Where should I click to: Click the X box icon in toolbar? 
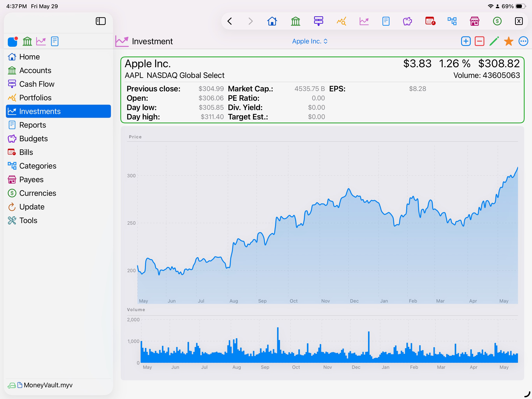(x=519, y=21)
